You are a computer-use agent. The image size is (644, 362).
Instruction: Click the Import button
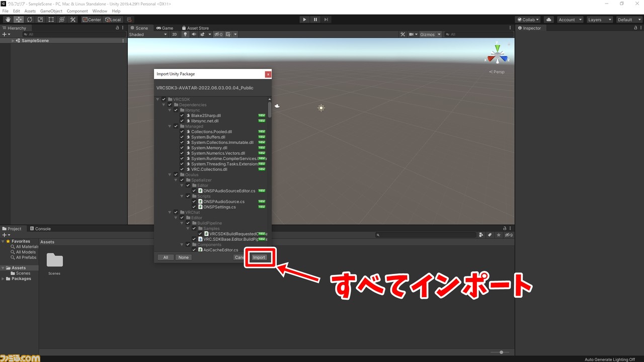click(259, 257)
